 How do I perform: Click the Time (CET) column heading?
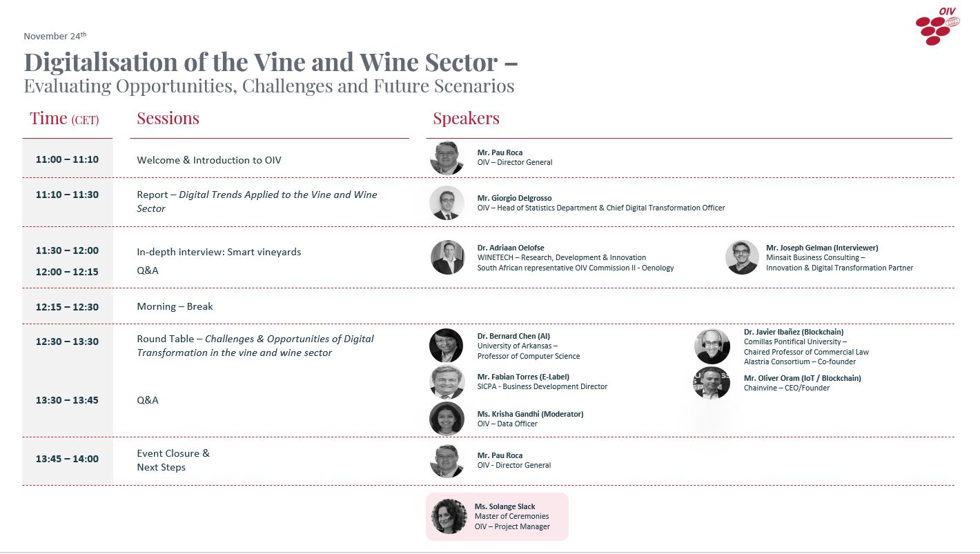tap(64, 119)
